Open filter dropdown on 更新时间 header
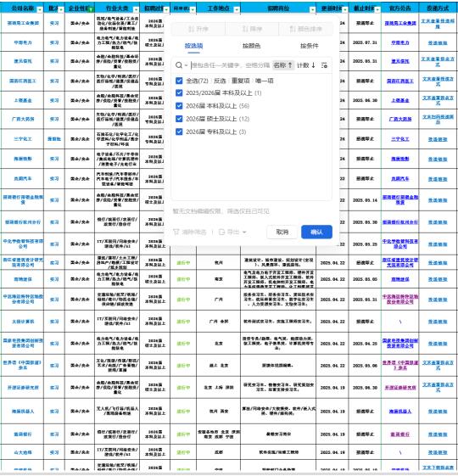 click(345, 9)
